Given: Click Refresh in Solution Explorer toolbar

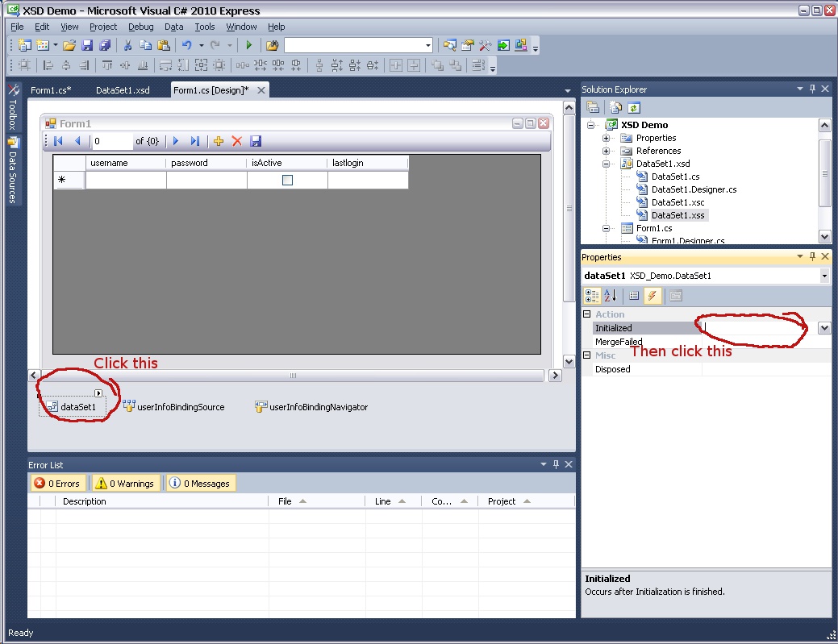Looking at the screenshot, I should (x=634, y=106).
